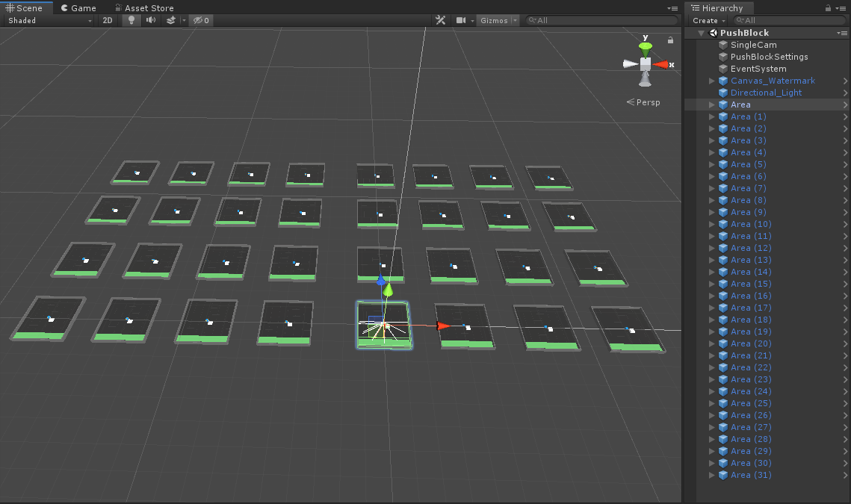851x504 pixels.
Task: Open the Hierarchy tab
Action: pyautogui.click(x=717, y=8)
